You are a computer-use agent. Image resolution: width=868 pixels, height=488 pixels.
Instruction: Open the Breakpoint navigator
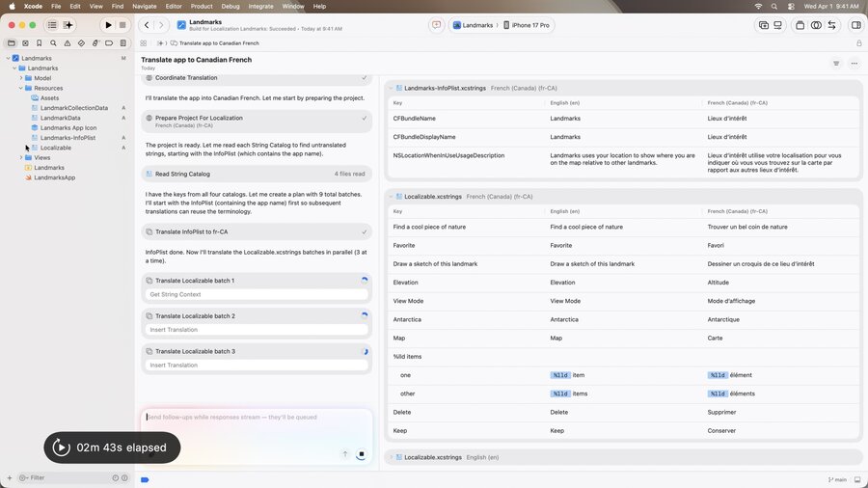(x=109, y=43)
